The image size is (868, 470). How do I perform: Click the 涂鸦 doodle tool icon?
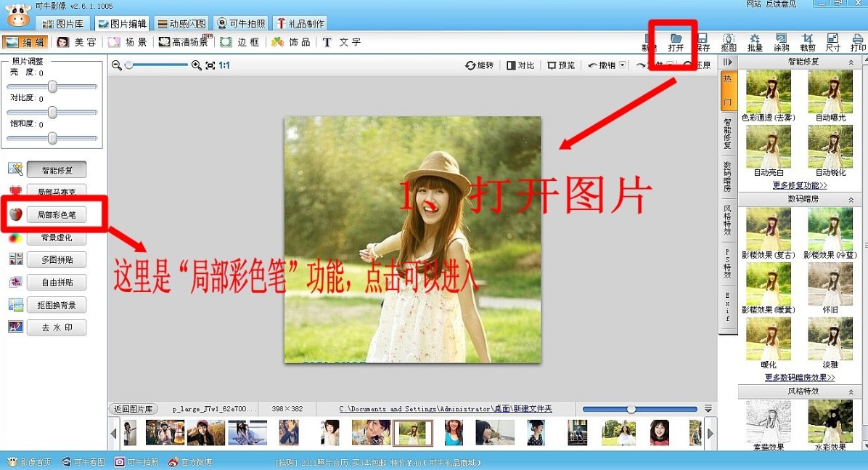[781, 41]
